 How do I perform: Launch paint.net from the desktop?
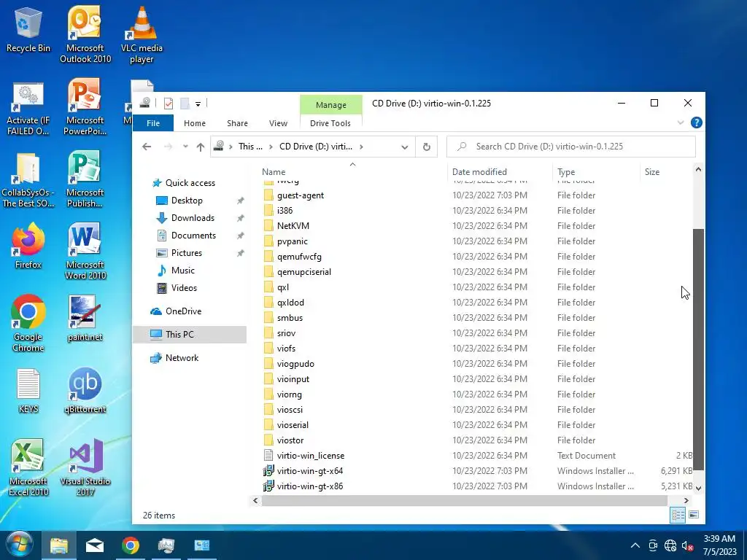[85, 318]
